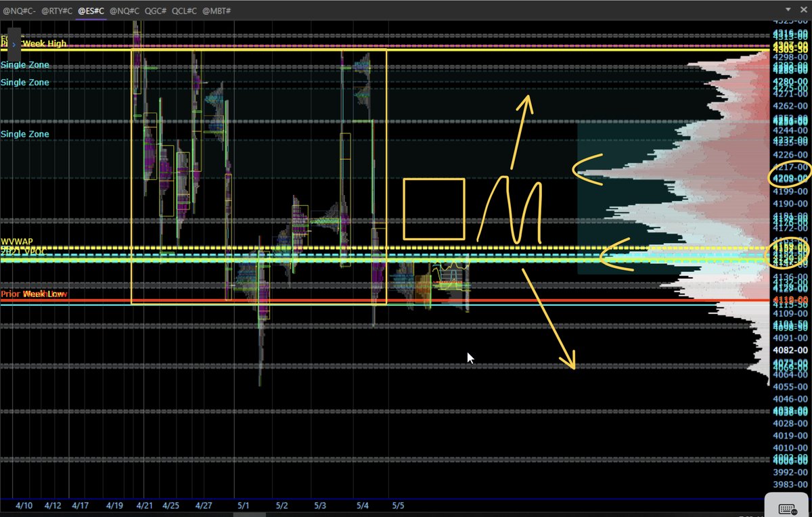The width and height of the screenshot is (812, 517).
Task: Click the 4262-00 price axis label
Action: [791, 106]
